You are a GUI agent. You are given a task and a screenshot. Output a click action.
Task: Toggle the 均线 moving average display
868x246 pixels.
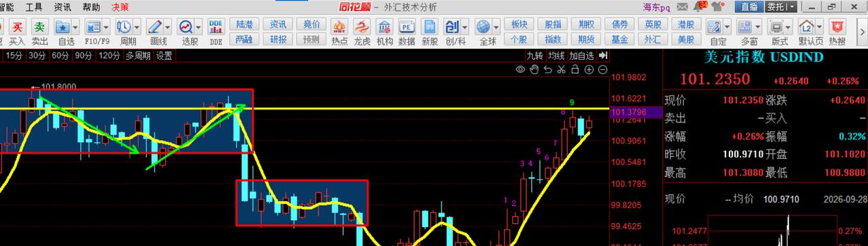click(x=557, y=56)
